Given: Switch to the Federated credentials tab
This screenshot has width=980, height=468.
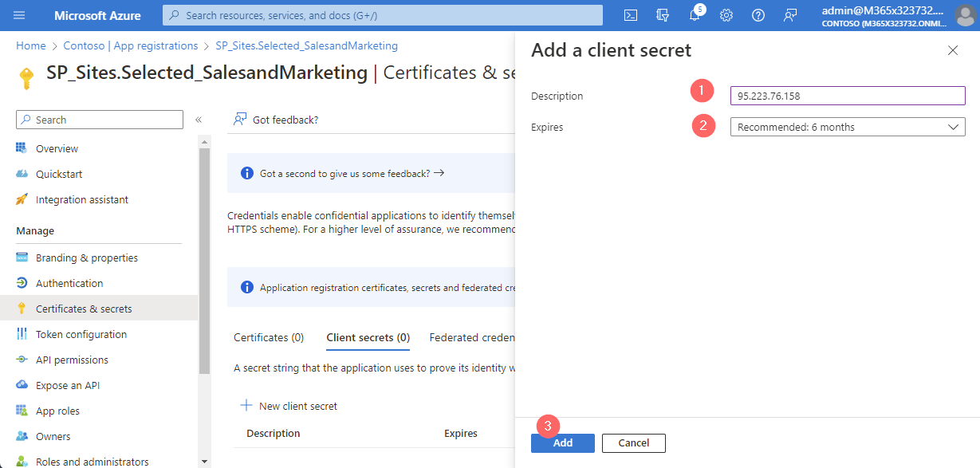Looking at the screenshot, I should pos(472,337).
